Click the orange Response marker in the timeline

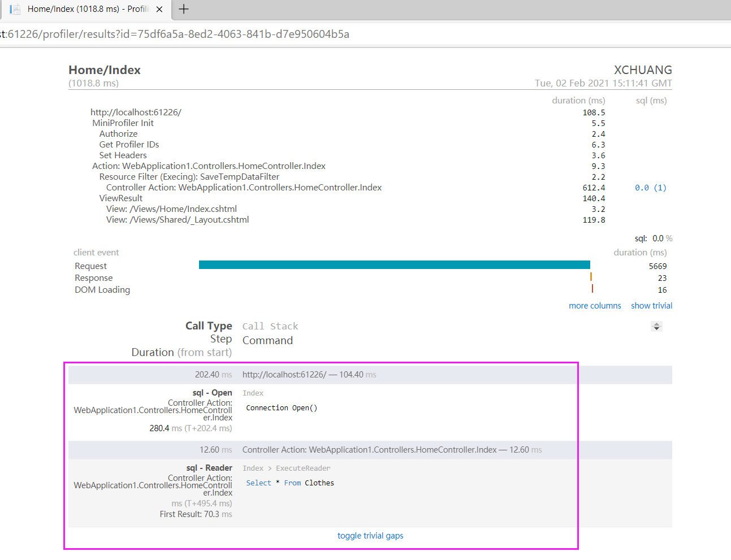click(591, 277)
